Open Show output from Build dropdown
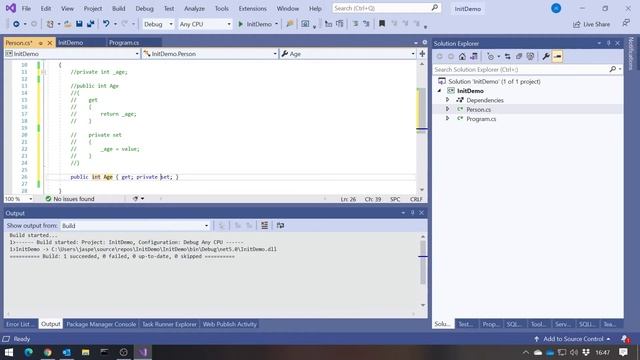Screen dimensions: 640x360 pyautogui.click(x=135, y=226)
